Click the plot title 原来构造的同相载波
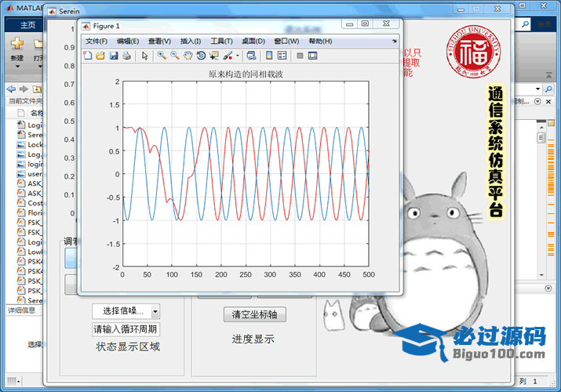This screenshot has height=392, width=561. click(x=246, y=74)
